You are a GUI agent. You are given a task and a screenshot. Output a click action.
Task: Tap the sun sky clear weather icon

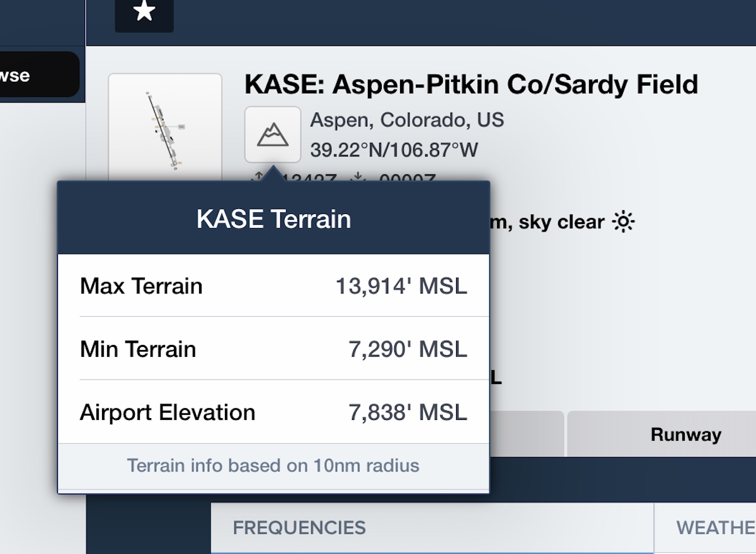[x=624, y=222]
